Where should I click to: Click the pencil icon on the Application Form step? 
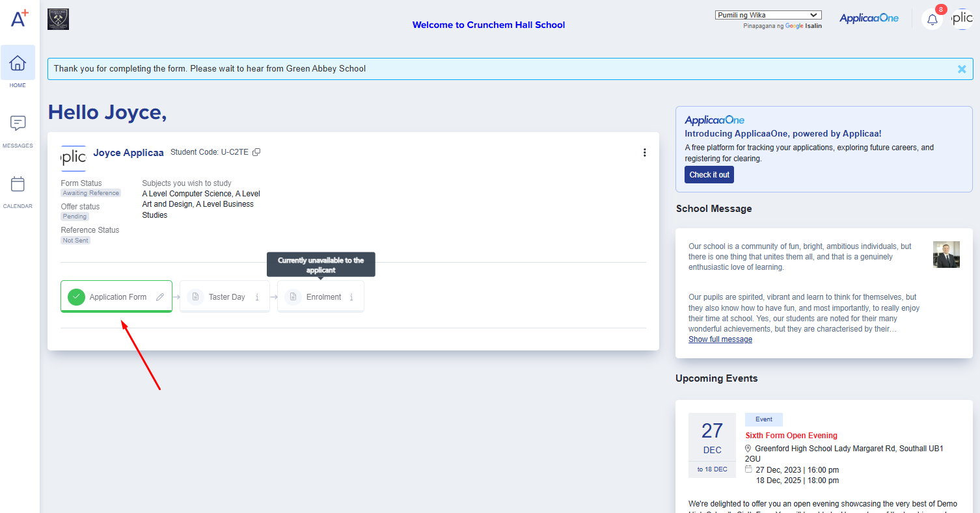160,296
